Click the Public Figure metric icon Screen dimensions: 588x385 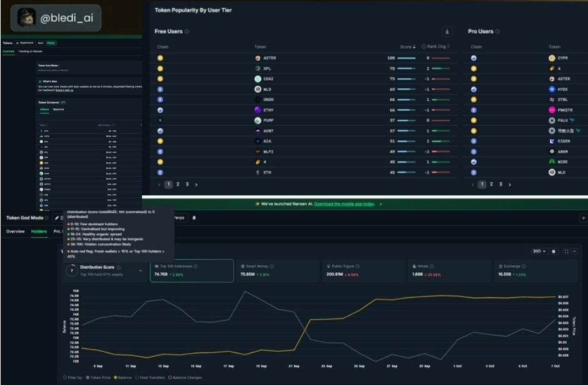click(x=329, y=265)
